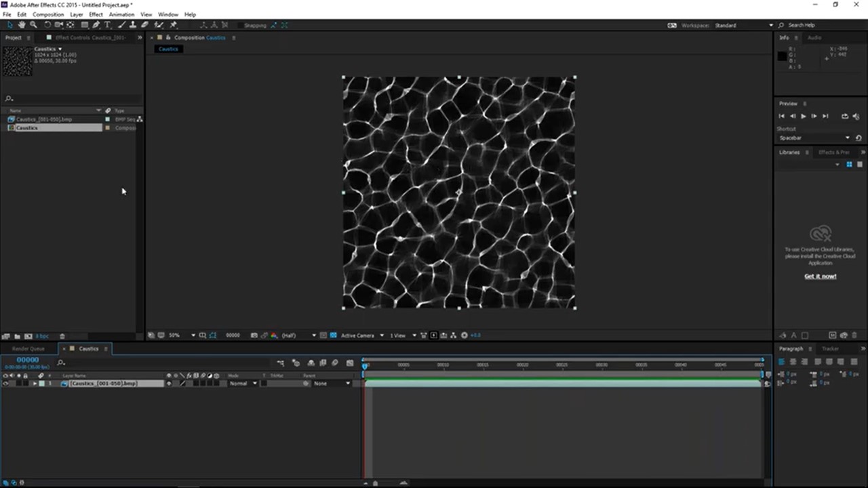
Task: Open the Composition menu
Action: 48,14
